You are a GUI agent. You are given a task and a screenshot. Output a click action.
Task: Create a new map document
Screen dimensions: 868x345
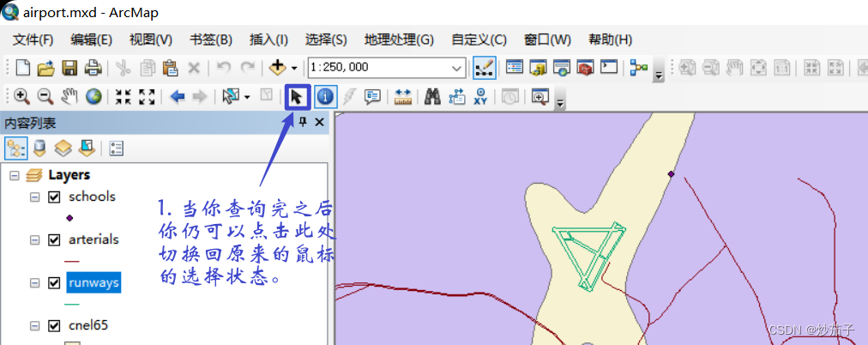(22, 68)
